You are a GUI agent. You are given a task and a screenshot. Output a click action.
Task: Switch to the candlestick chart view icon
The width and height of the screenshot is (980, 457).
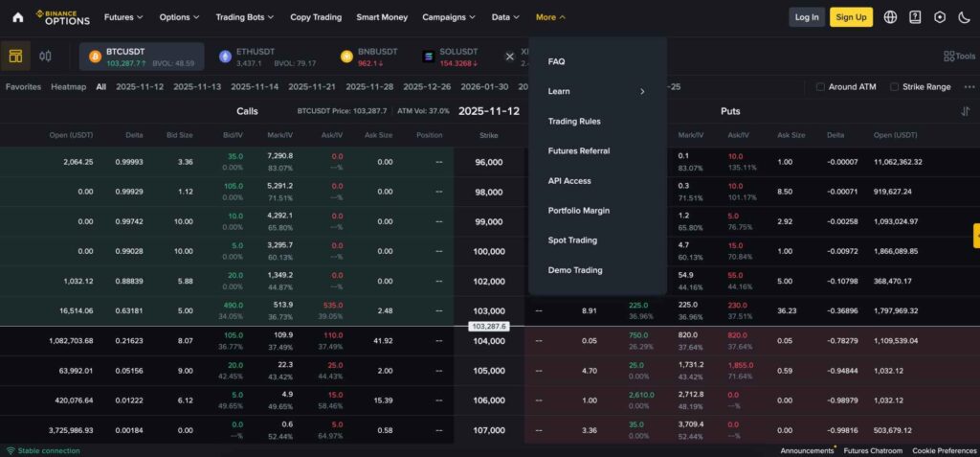(x=45, y=57)
